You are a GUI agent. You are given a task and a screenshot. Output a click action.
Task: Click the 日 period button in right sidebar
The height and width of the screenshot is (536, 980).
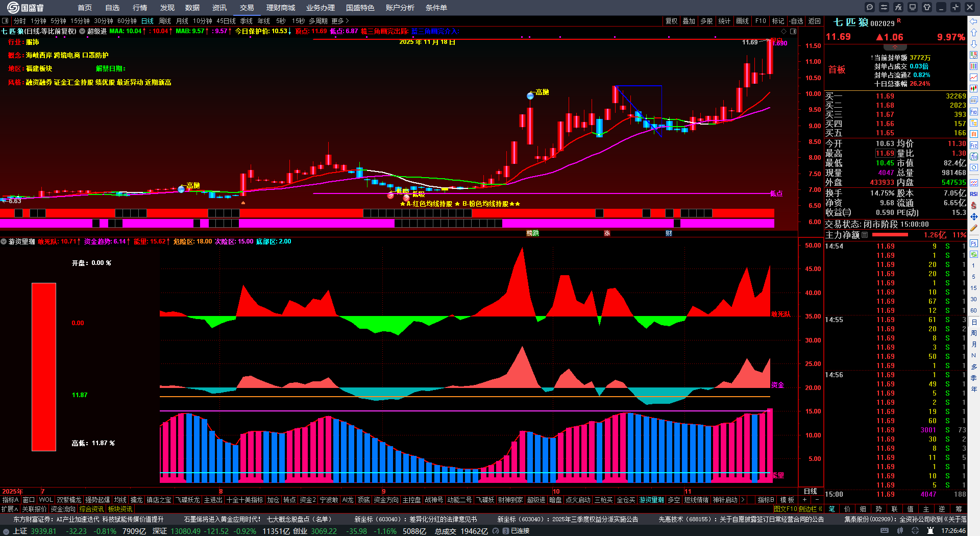click(x=974, y=322)
